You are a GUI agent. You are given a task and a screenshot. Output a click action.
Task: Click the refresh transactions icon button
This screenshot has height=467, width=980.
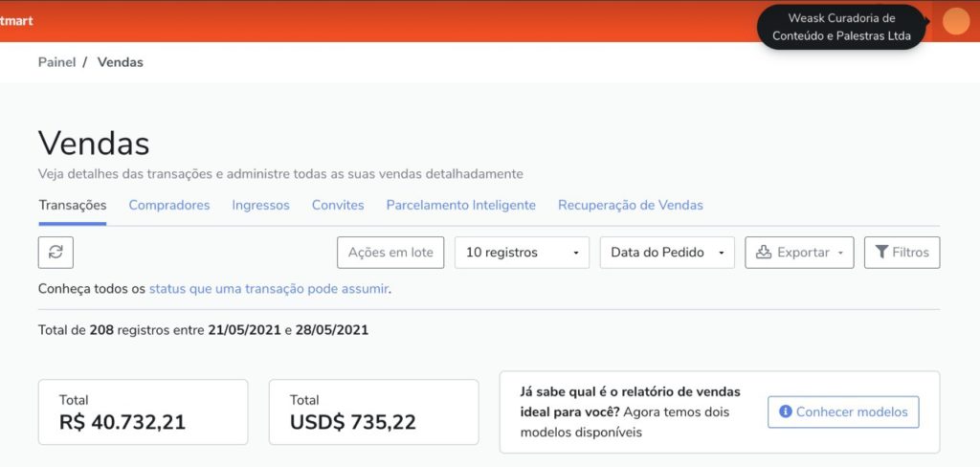coord(56,252)
